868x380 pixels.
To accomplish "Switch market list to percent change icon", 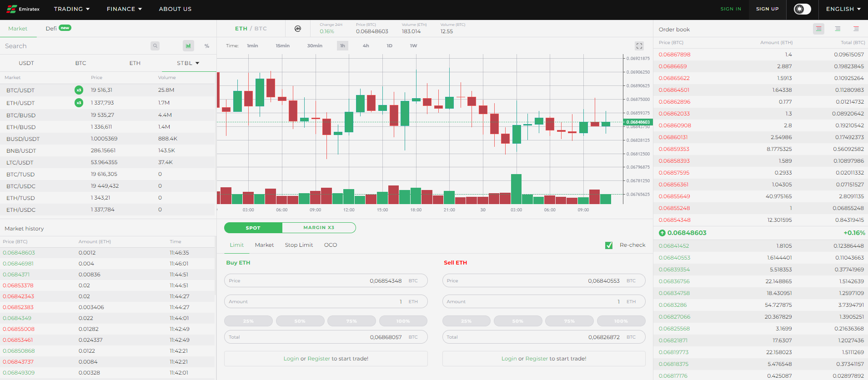I will (x=207, y=46).
